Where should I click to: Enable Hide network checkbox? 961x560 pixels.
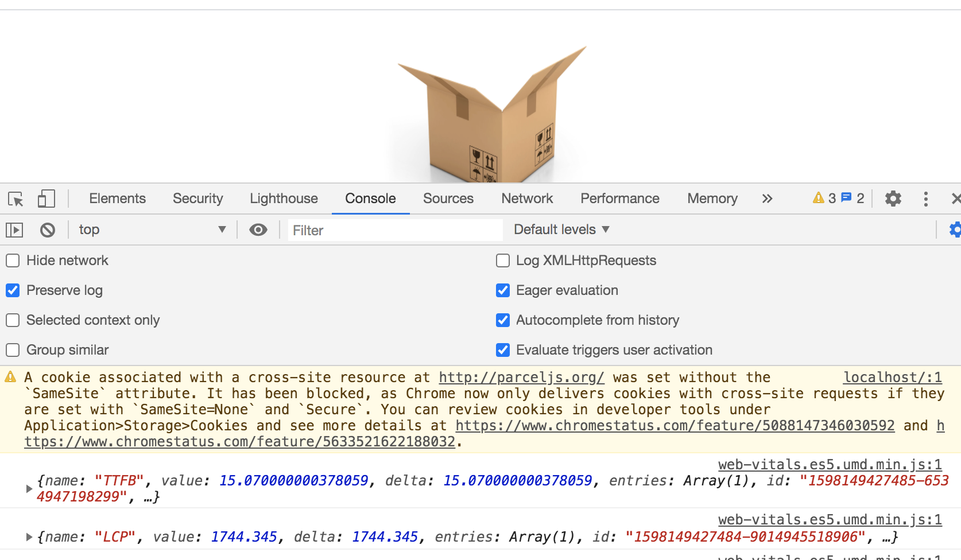tap(13, 260)
